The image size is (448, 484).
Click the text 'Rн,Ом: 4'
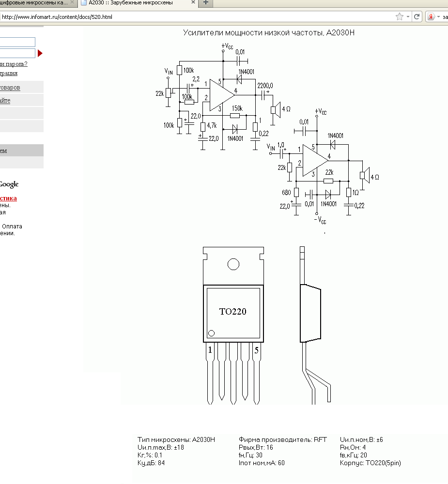[x=353, y=447]
